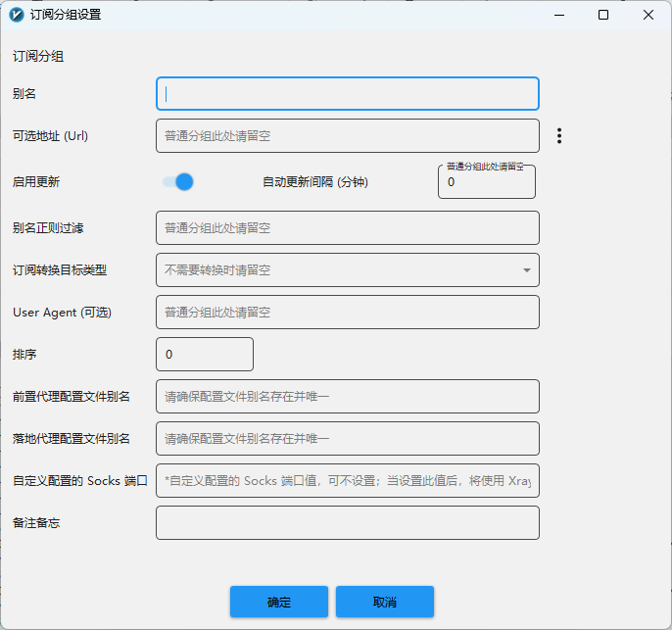Click the 确定 button

coord(279,602)
